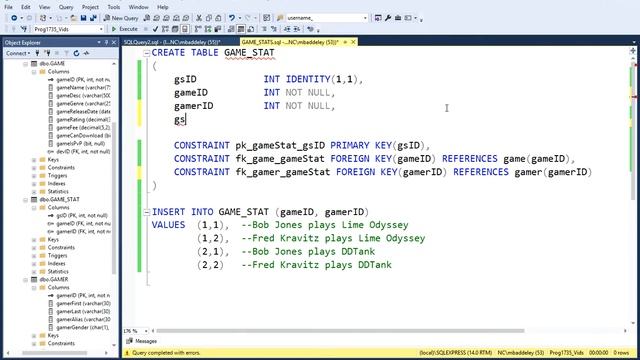Toggle Results to Text mode
The height and width of the screenshot is (360, 640).
click(x=231, y=29)
